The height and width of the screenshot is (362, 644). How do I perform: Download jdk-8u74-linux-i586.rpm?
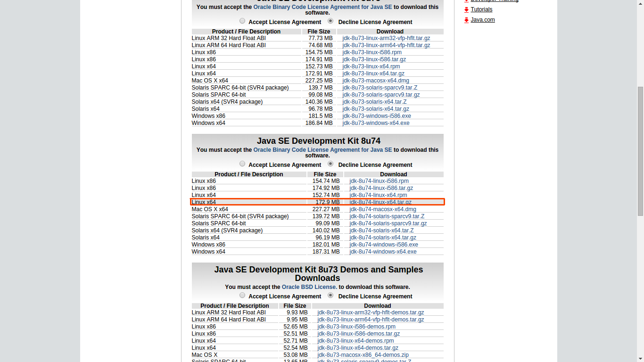click(379, 181)
